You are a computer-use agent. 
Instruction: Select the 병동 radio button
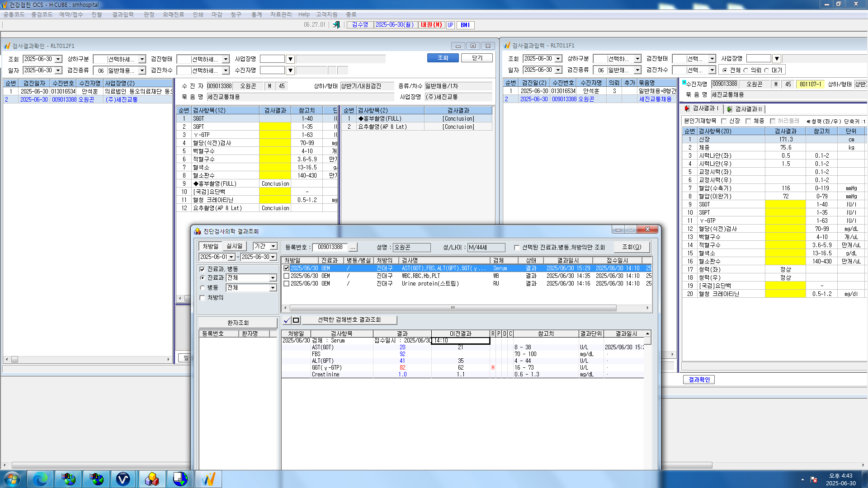(x=202, y=287)
